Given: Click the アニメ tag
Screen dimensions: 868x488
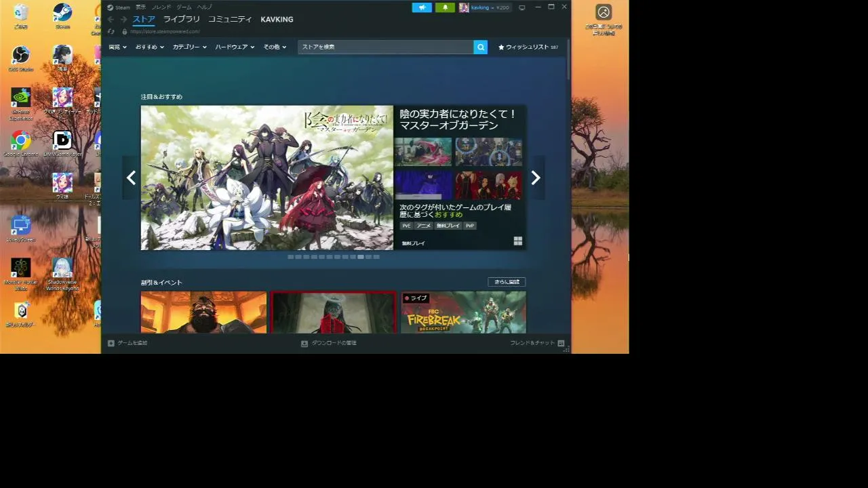Looking at the screenshot, I should point(424,226).
